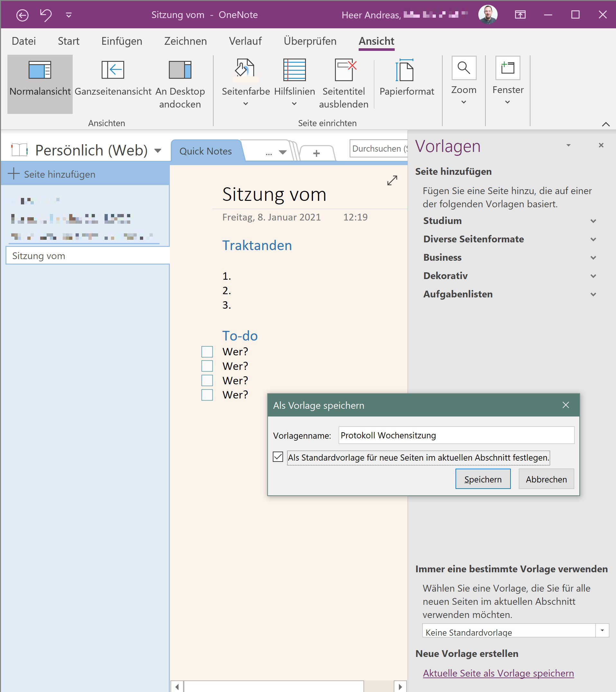Switch to Ganzseitenansicht view

[x=113, y=70]
